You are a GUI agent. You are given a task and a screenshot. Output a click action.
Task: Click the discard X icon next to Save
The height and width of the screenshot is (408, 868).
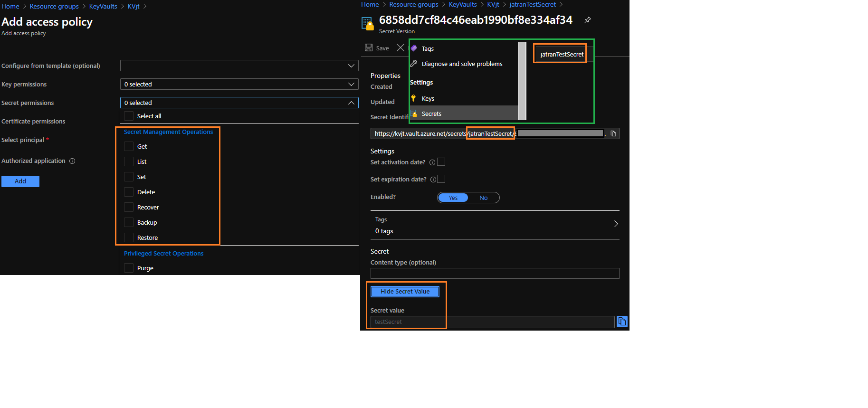pos(401,47)
